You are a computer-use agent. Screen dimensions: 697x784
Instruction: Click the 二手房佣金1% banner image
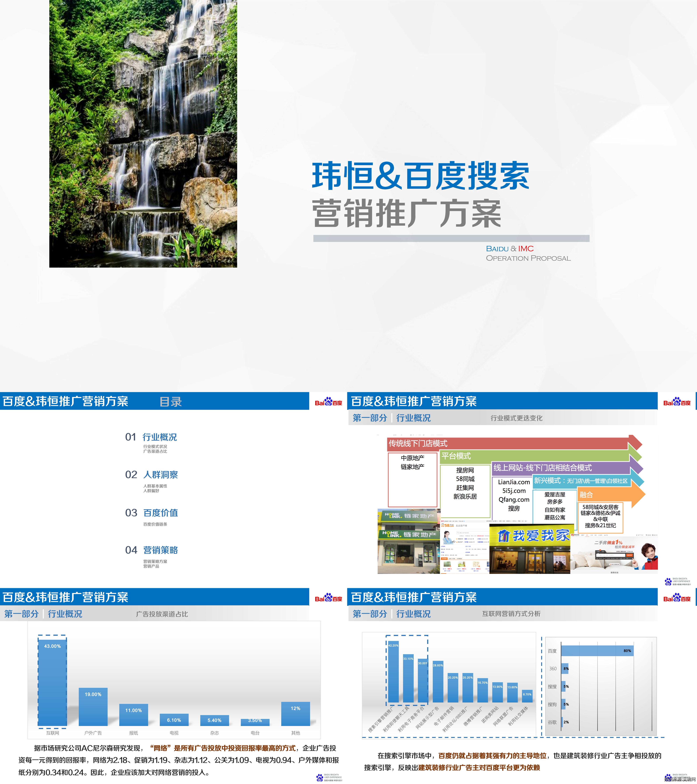614,554
